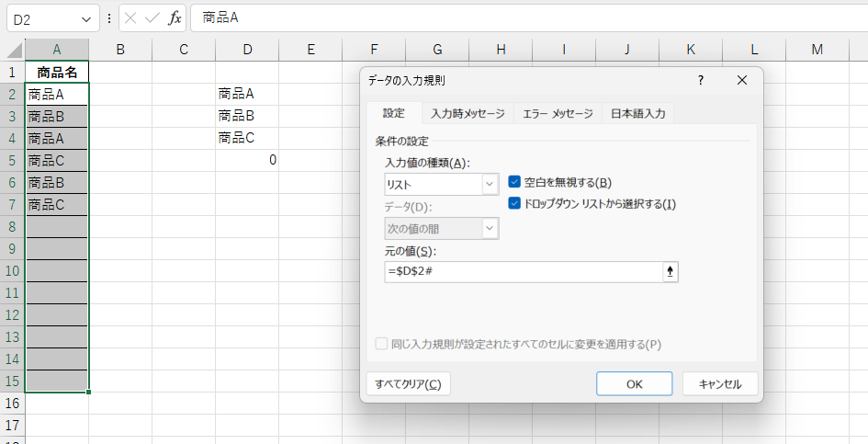868x444 pixels.
Task: Uncheck ドロップダウン リストから選択する checkbox
Action: tap(514, 203)
